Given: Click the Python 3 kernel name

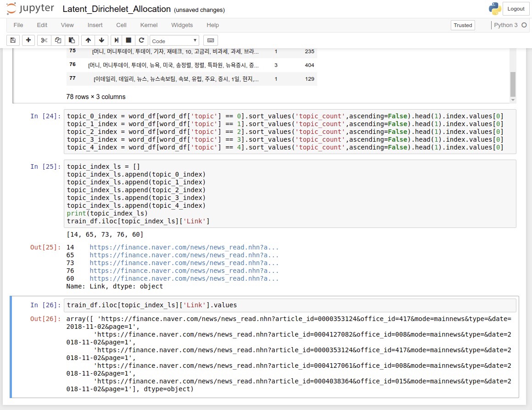Looking at the screenshot, I should click(505, 25).
